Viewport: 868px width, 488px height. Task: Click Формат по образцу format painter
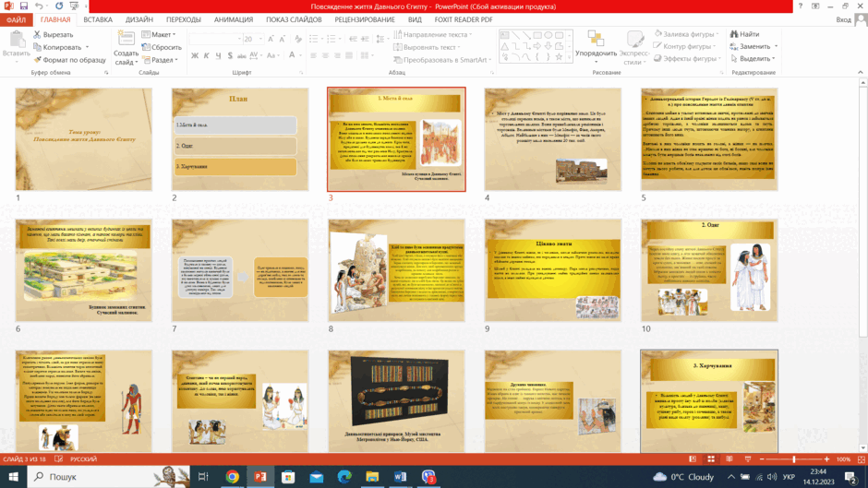click(69, 60)
